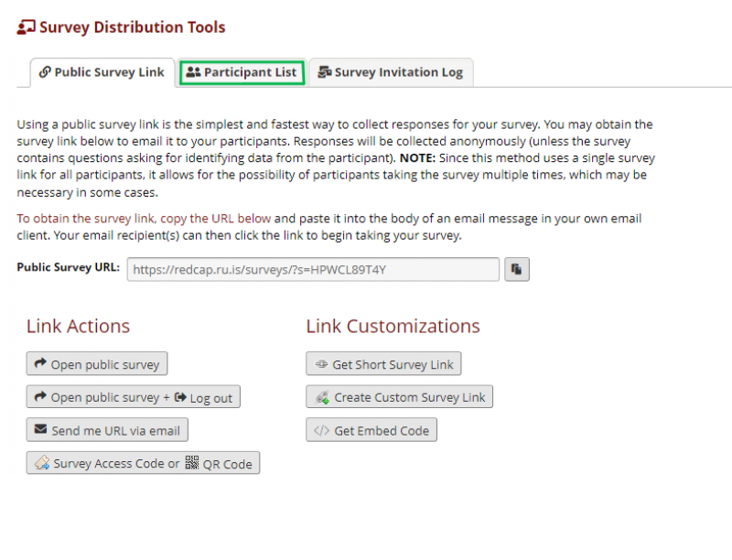Click the envelope icon for emailing the URL

click(x=40, y=429)
